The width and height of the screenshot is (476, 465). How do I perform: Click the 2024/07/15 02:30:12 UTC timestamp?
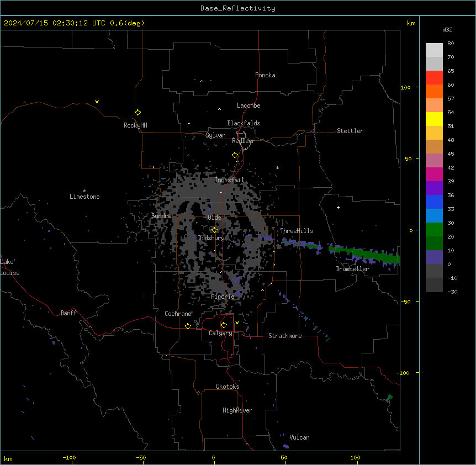pyautogui.click(x=55, y=23)
